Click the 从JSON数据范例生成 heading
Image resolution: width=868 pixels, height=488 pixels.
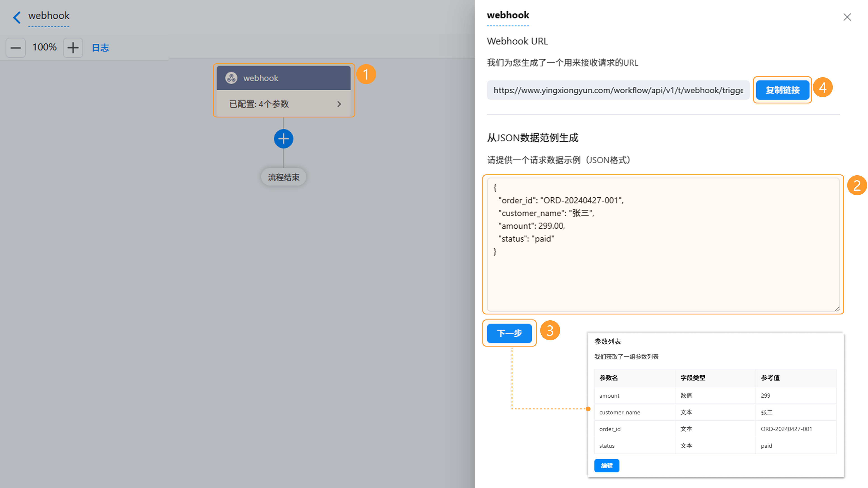click(532, 137)
